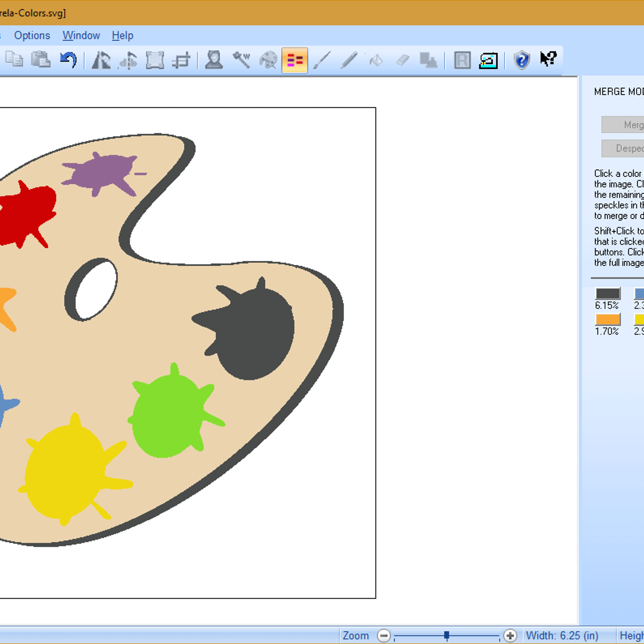The width and height of the screenshot is (644, 644).
Task: Click the white thumb hole of palette
Action: [x=96, y=289]
